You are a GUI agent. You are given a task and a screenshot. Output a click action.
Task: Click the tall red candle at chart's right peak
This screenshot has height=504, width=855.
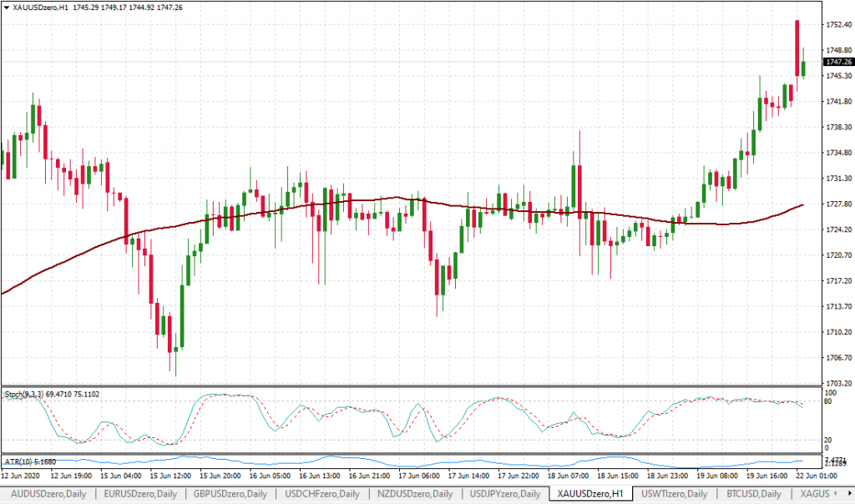coord(797,48)
